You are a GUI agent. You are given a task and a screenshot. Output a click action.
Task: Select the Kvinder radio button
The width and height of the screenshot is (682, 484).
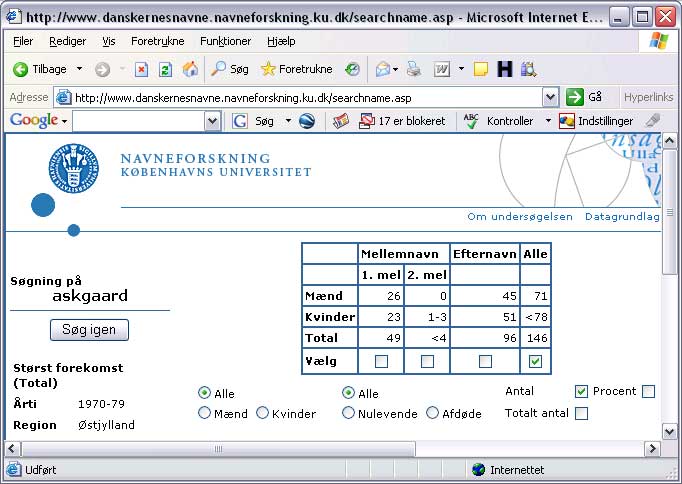point(263,413)
